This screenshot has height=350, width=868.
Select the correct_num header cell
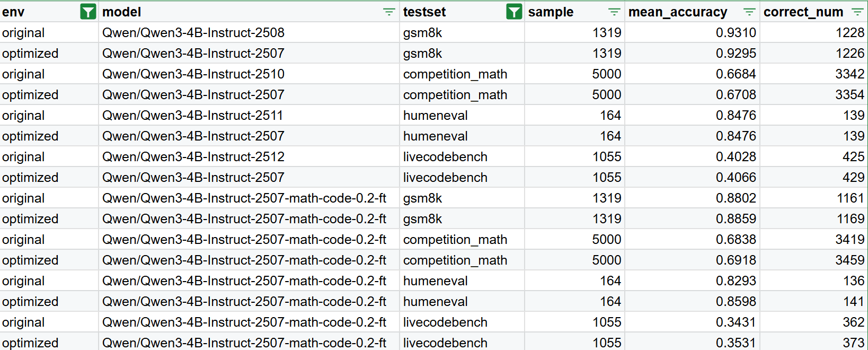[x=814, y=12]
